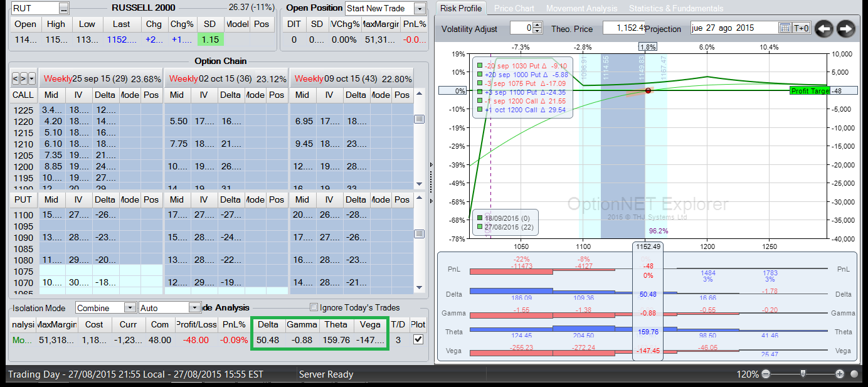Viewport: 868px width, 387px height.
Task: Click the symbol lookup ellipsis button
Action: tap(63, 8)
